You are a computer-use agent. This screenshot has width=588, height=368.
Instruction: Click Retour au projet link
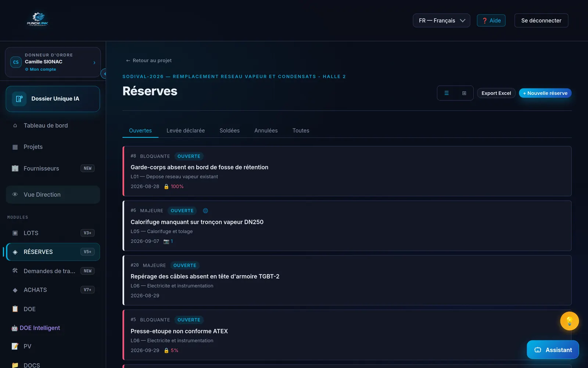[149, 60]
